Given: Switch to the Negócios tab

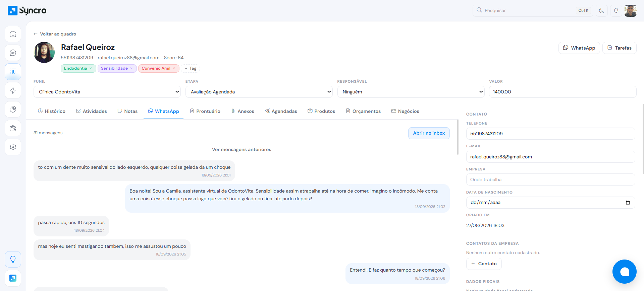Looking at the screenshot, I should [405, 111].
